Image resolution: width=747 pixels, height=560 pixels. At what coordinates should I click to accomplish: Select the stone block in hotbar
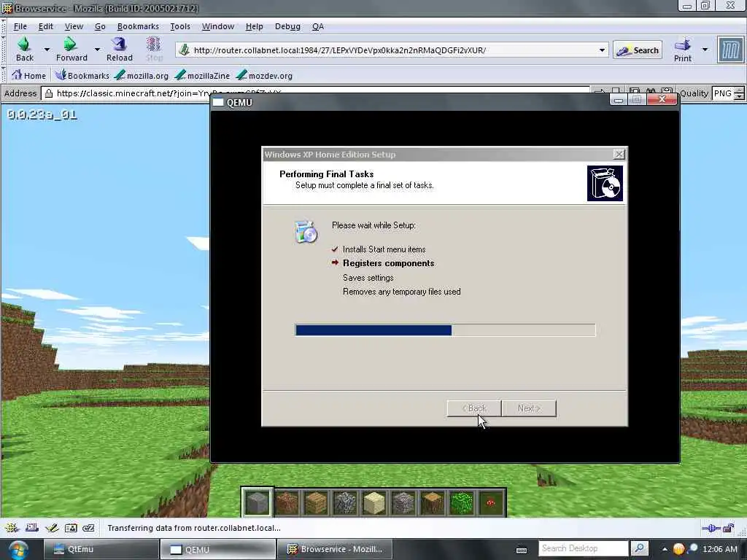click(258, 502)
